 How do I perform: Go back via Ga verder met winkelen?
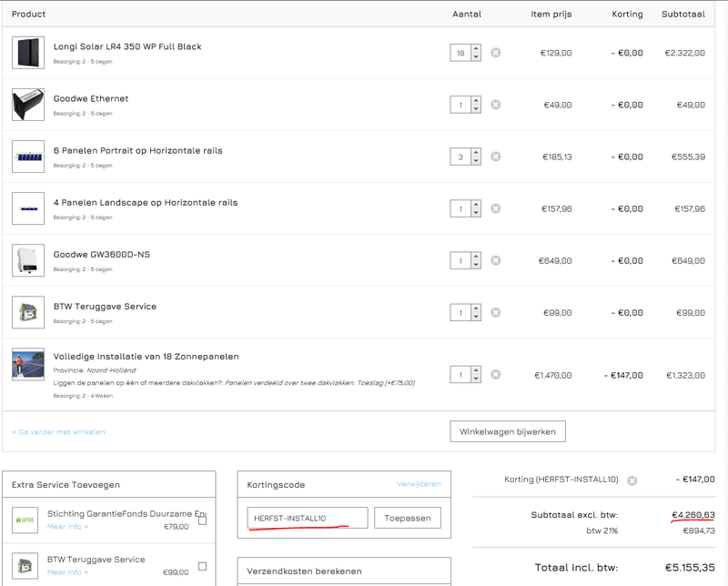[58, 432]
